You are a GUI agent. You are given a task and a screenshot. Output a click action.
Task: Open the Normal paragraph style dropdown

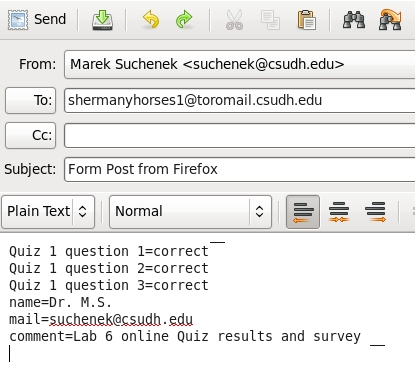190,212
